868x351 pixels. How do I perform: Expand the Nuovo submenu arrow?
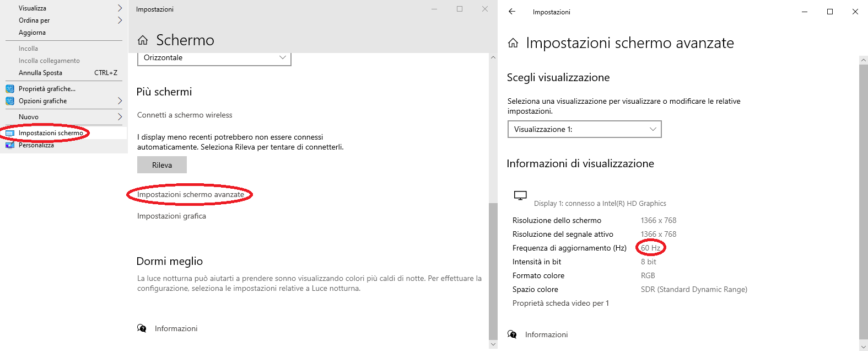coord(120,117)
